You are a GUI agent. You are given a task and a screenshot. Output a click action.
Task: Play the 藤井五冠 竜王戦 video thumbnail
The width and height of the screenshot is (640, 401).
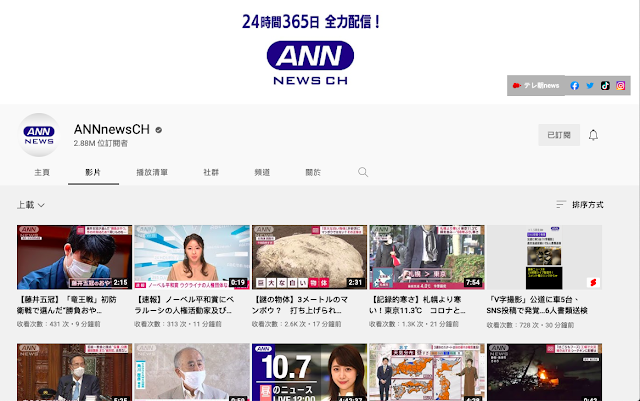pos(74,257)
